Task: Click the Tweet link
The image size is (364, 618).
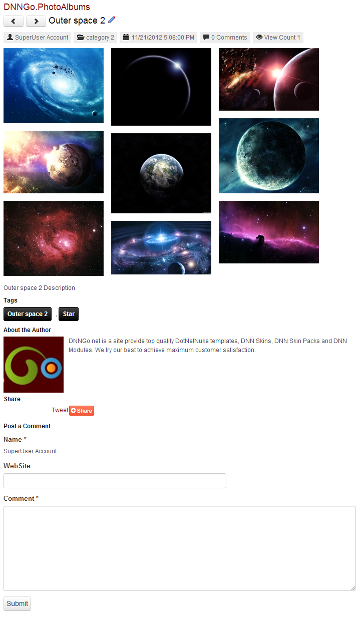Action: [x=60, y=410]
